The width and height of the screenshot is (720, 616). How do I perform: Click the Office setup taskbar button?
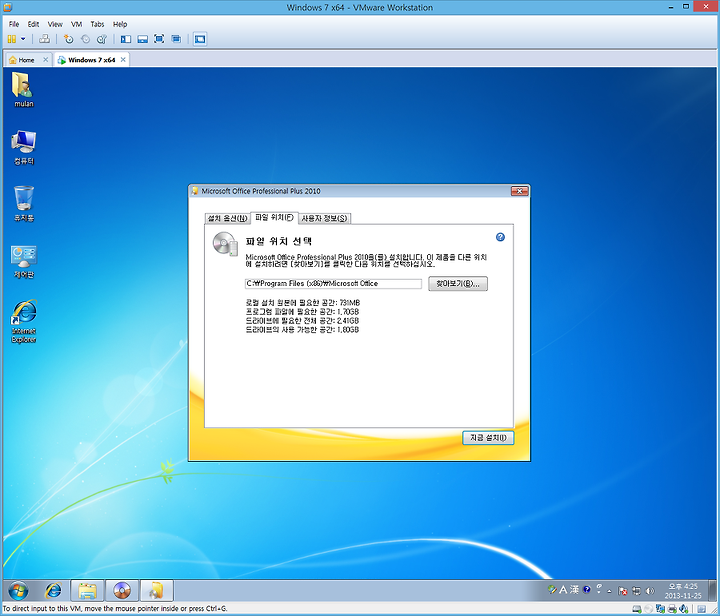click(157, 590)
